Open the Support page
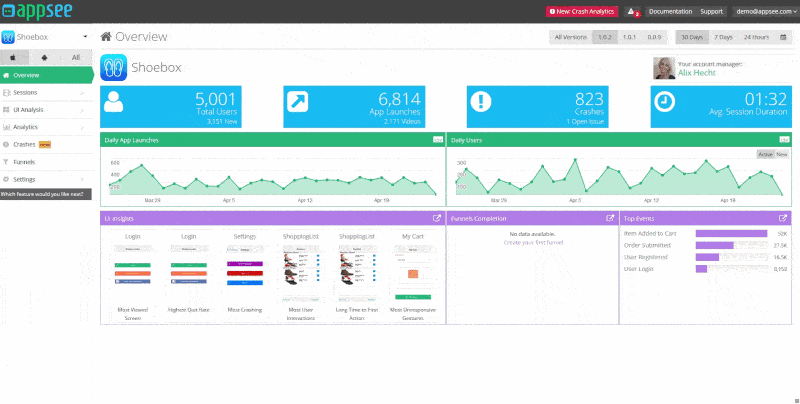 711,11
